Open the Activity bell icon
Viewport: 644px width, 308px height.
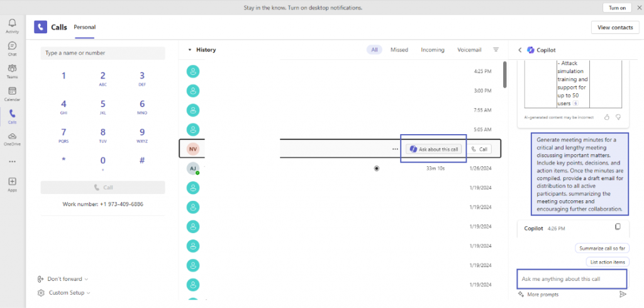13,23
